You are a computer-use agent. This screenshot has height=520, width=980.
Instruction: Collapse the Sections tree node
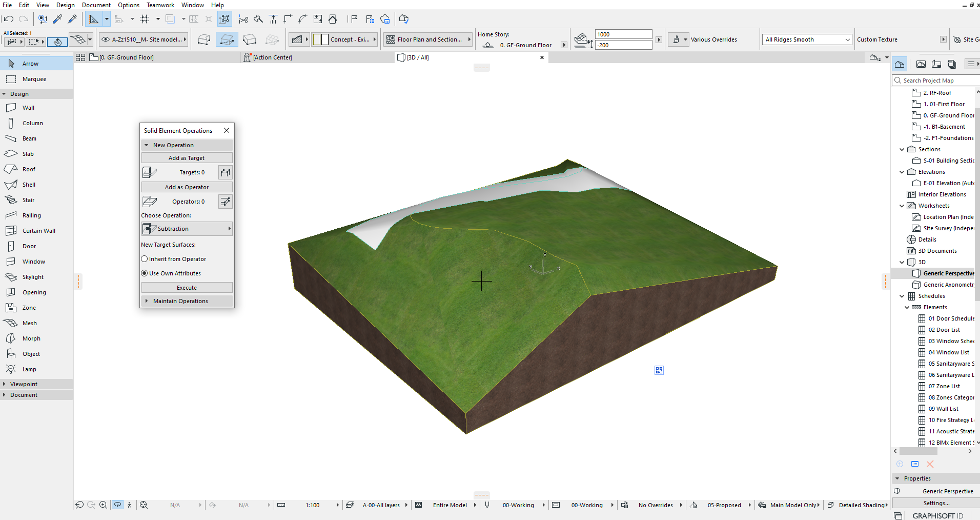coord(902,149)
